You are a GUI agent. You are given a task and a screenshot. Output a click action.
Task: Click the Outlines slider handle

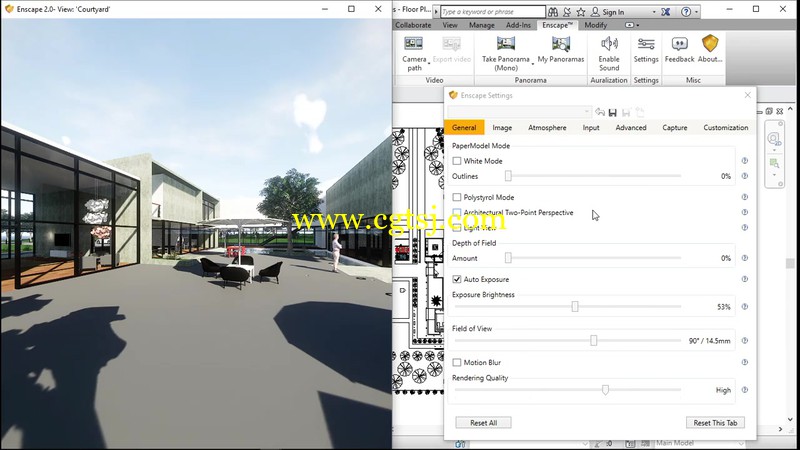coord(508,176)
